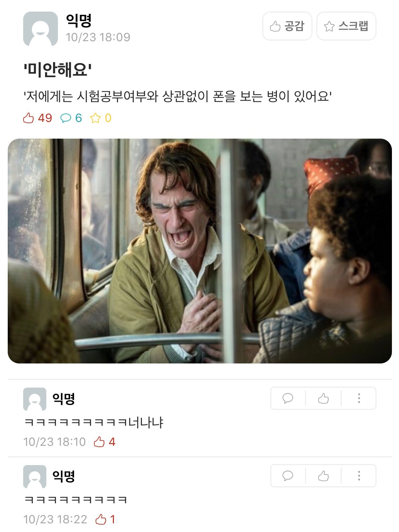The image size is (399, 532).
Task: Open the post author's anonymous profile avatar
Action: pyautogui.click(x=41, y=29)
